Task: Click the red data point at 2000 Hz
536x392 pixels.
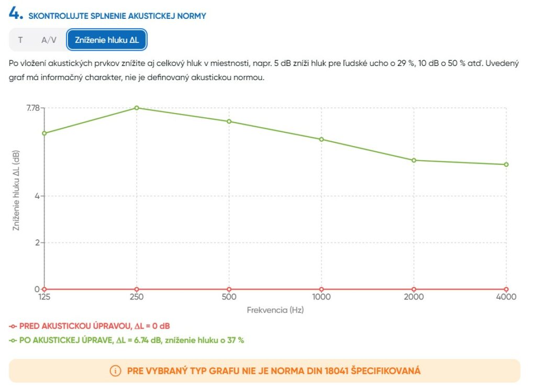Action: 414,289
